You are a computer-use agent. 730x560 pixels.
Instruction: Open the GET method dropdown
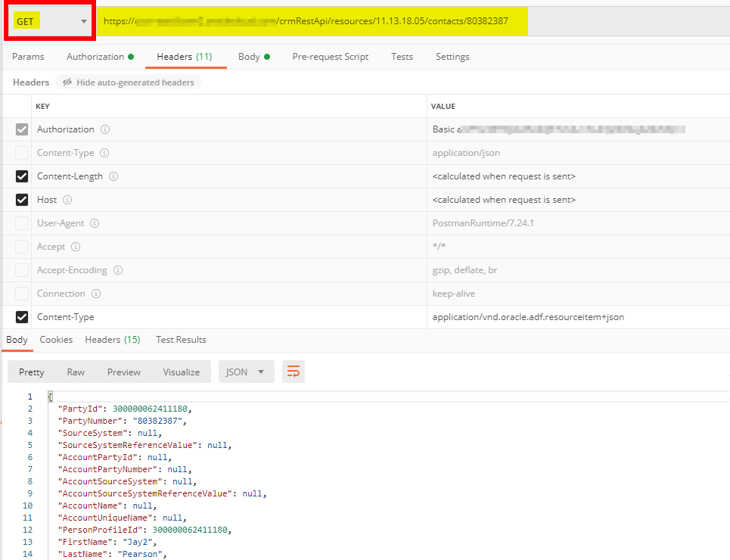coord(51,22)
